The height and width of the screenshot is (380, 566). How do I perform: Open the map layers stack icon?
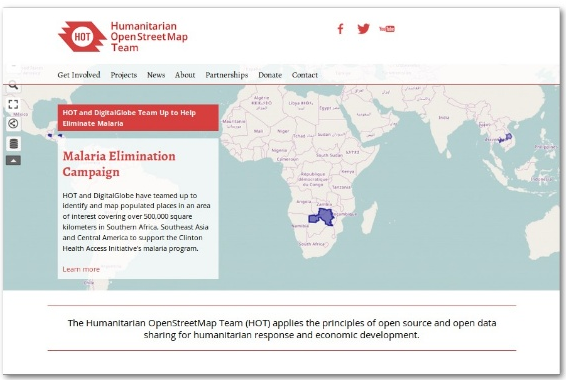(13, 144)
